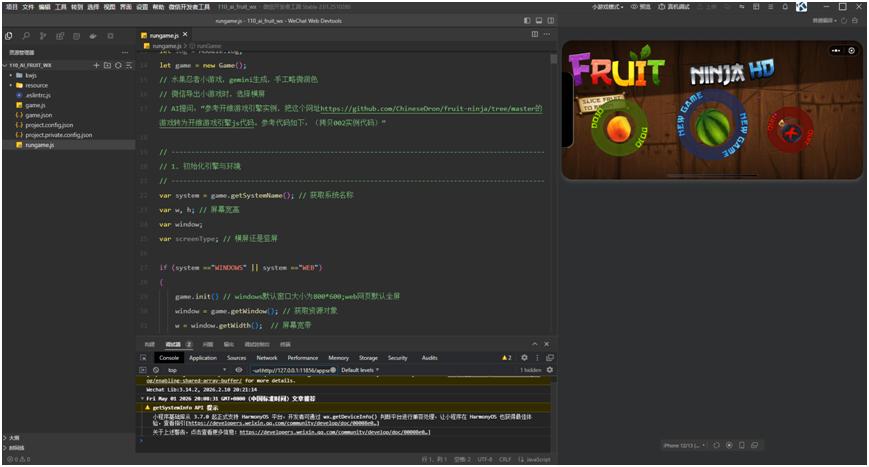The width and height of the screenshot is (869, 467).
Task: Switch to the Application devtools tab
Action: 203,358
